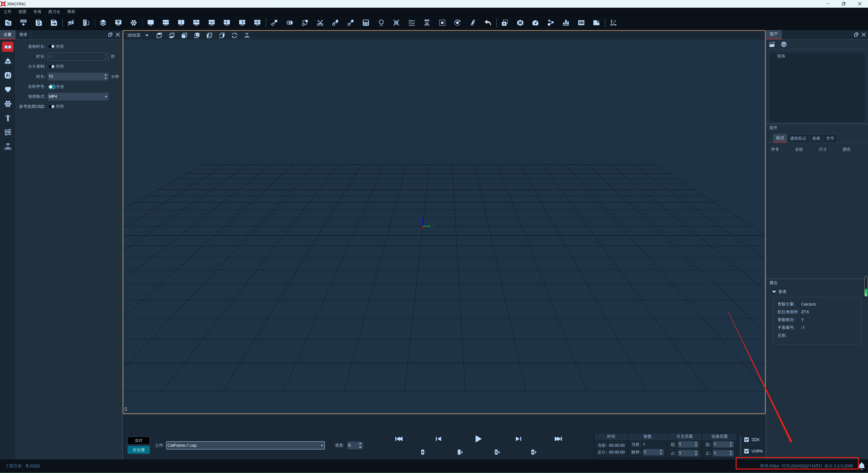Open the CalFrame-1.cap file dropdown
The height and width of the screenshot is (473, 868).
tap(245, 445)
